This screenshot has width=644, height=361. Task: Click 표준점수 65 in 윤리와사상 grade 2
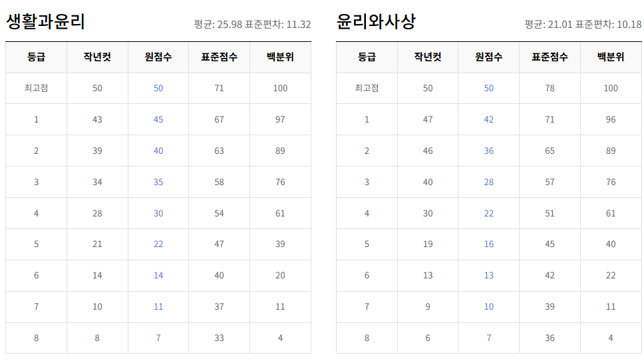[550, 151]
